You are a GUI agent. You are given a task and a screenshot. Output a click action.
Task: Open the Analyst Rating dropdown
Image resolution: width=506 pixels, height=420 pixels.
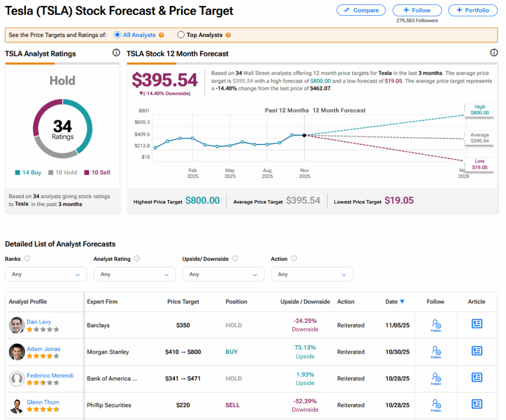(134, 274)
